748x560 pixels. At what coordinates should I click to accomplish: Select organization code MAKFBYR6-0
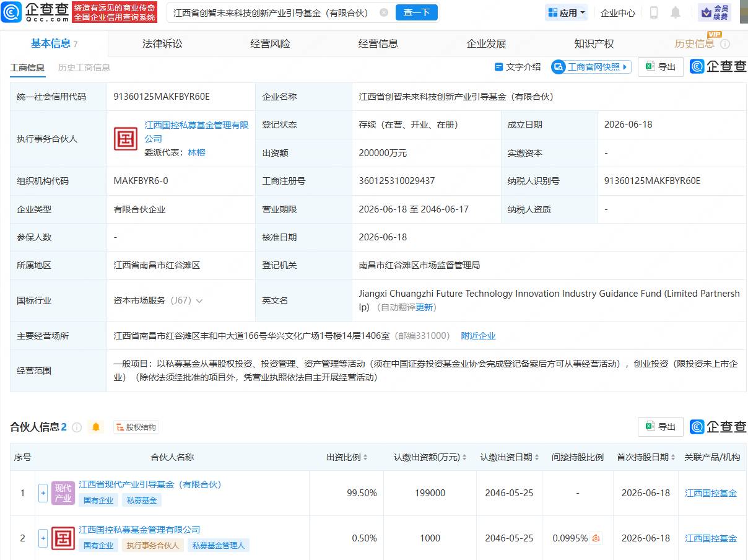coord(141,181)
